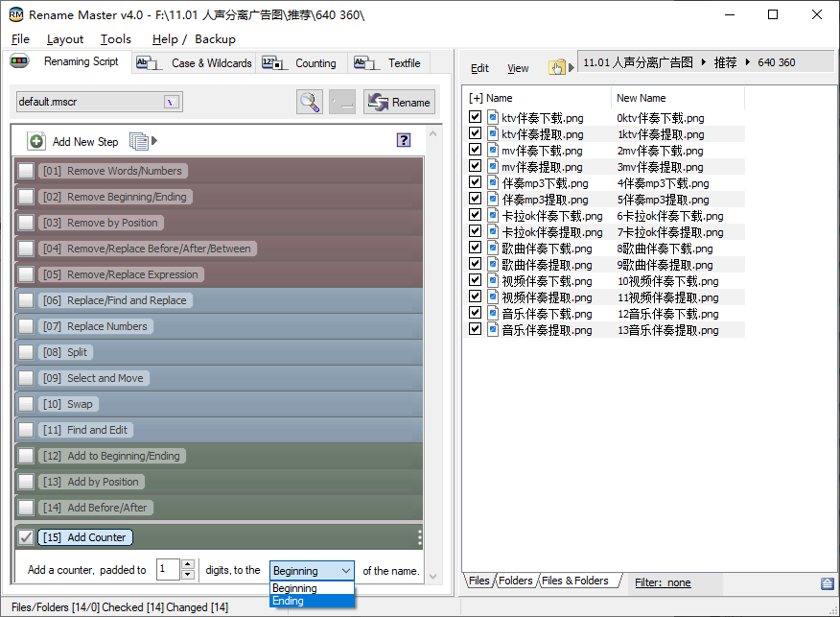Click the green Add New Step icon
840x617 pixels.
point(36,141)
